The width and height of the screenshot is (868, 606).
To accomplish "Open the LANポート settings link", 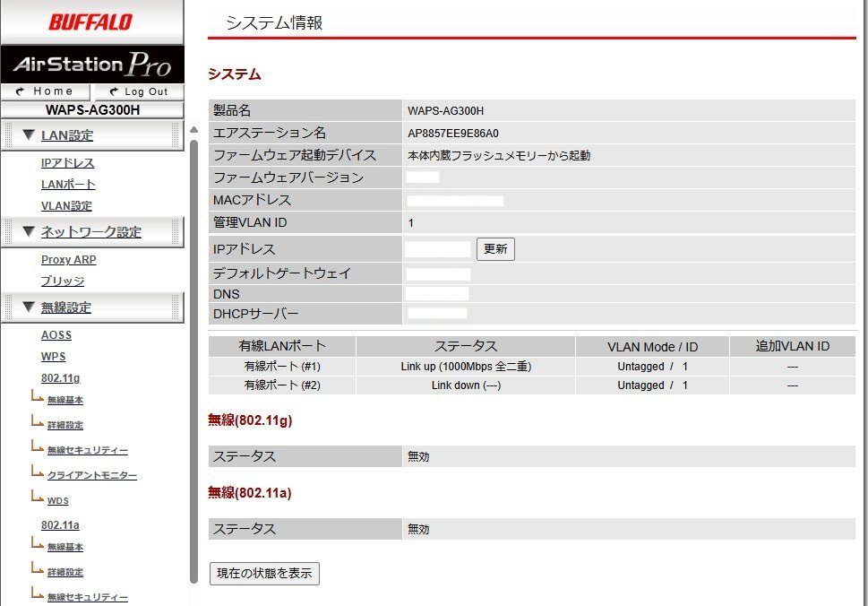I will click(x=68, y=185).
